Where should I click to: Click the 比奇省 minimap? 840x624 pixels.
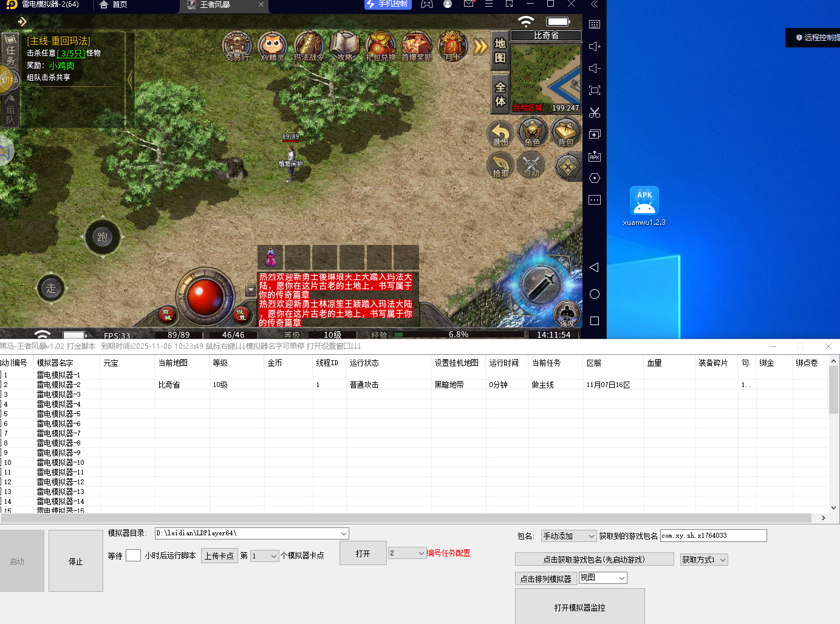pyautogui.click(x=545, y=77)
